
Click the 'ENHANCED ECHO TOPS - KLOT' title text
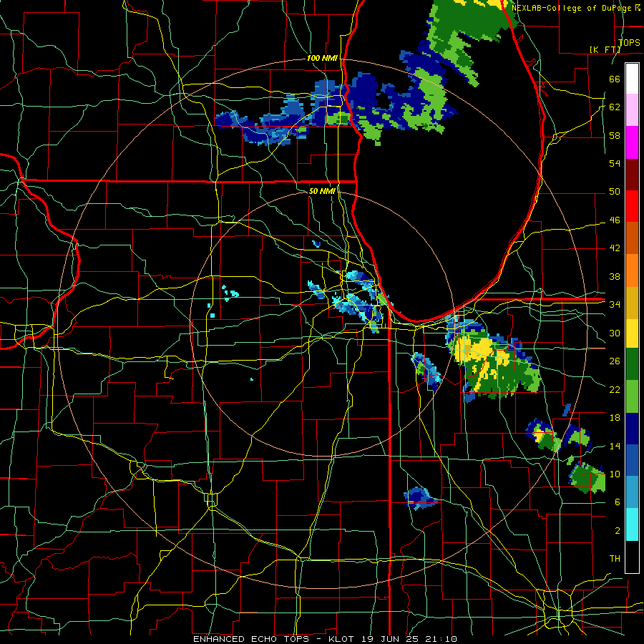275,639
